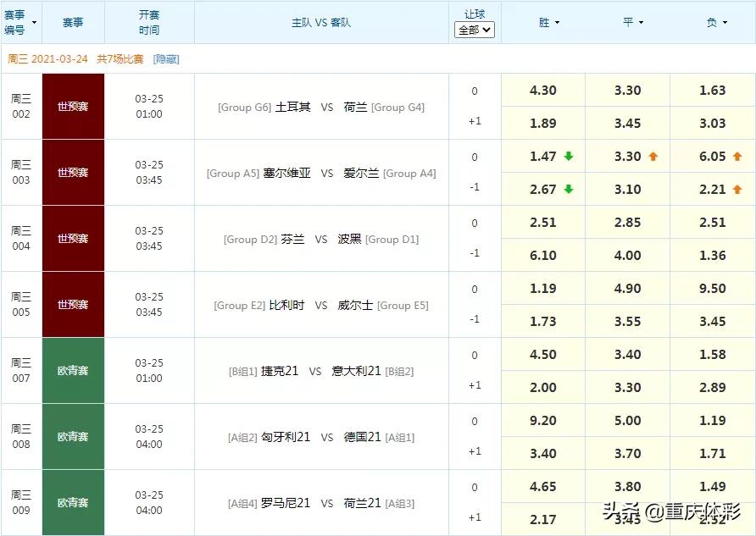
Task: Click away team 威尔士
Action: [355, 305]
